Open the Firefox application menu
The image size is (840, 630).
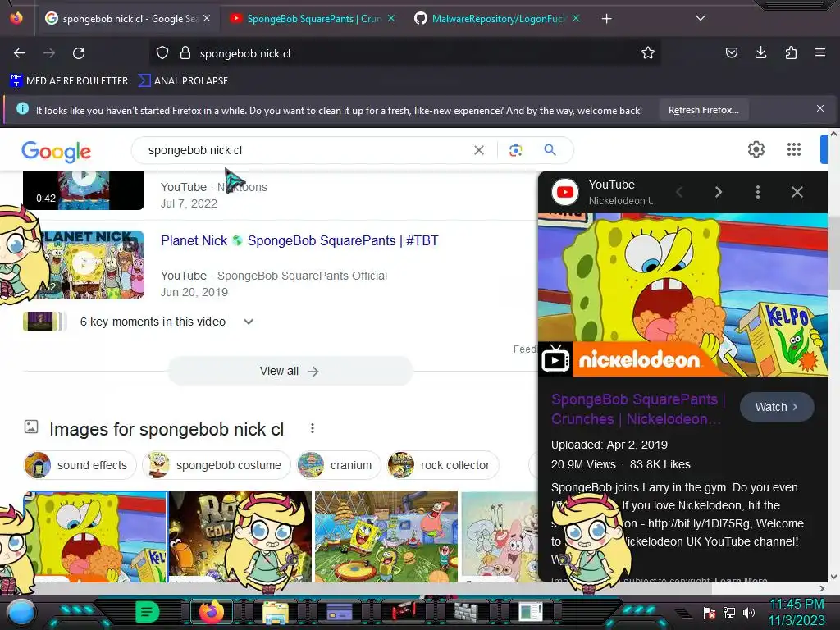click(820, 52)
